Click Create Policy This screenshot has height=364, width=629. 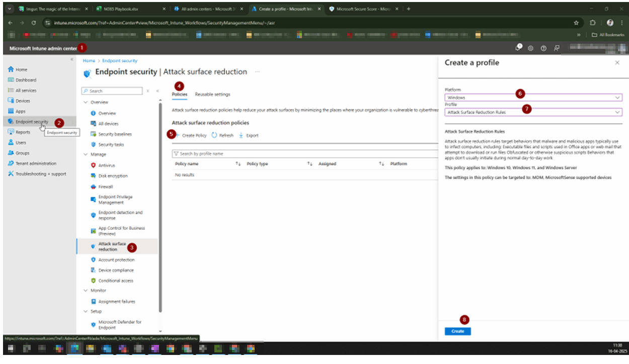pos(190,135)
